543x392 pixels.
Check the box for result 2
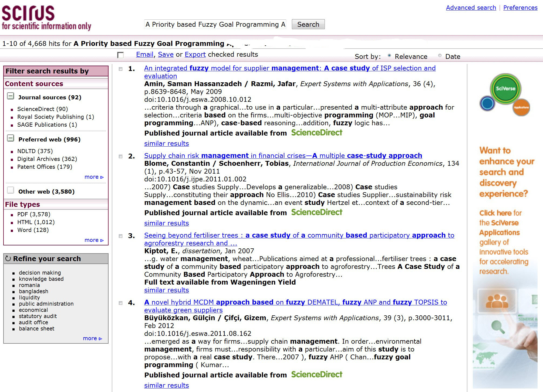[121, 157]
